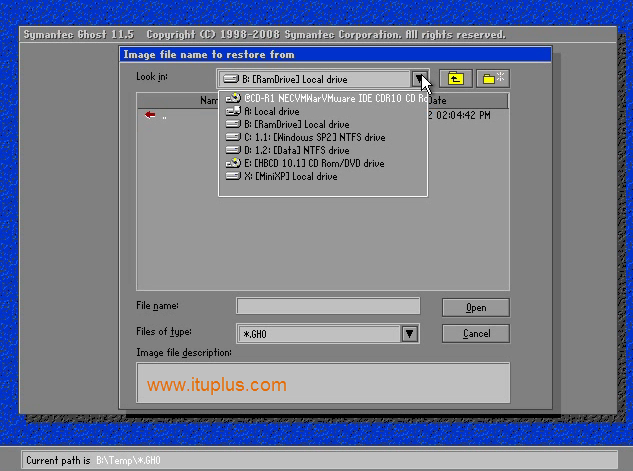Click the Cancel button
This screenshot has height=471, width=633.
point(476,333)
